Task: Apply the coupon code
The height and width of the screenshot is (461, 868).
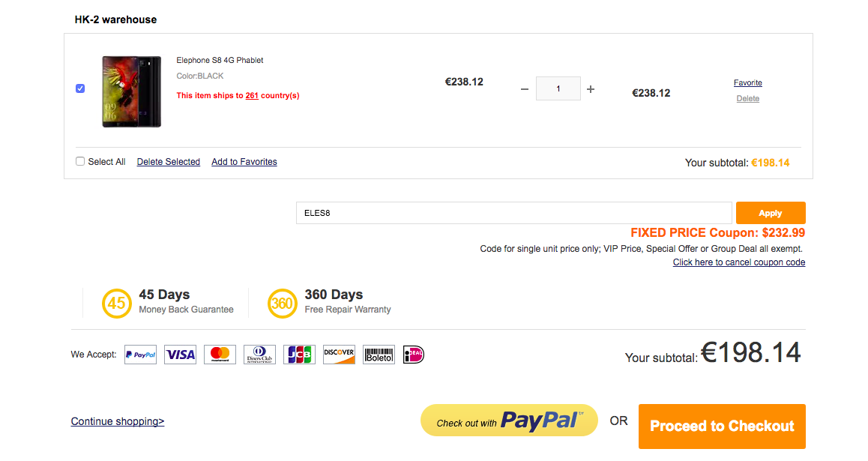Action: pos(770,213)
